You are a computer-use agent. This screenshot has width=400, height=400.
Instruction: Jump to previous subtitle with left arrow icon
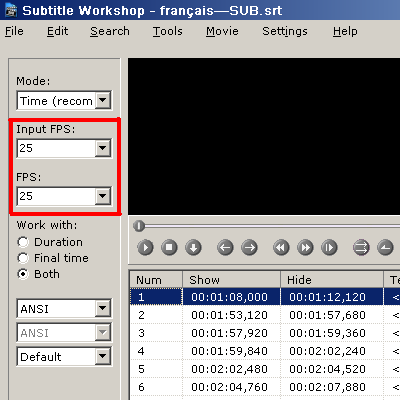pos(225,248)
